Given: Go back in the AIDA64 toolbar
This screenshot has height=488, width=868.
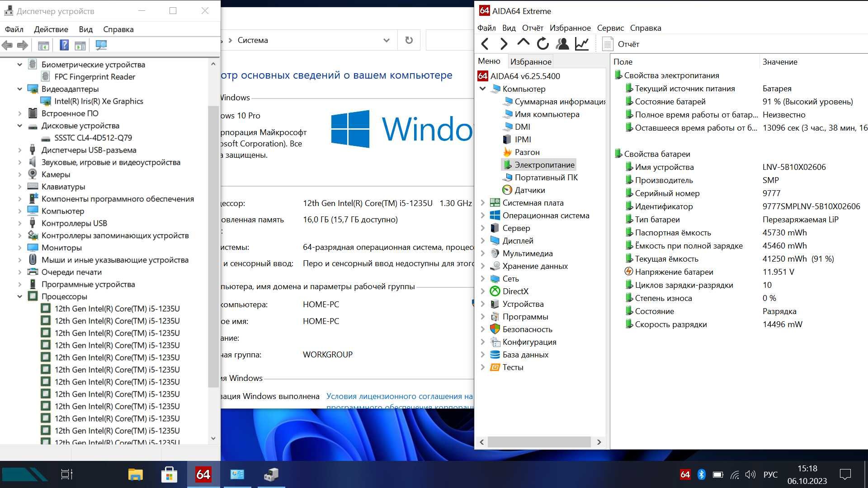Looking at the screenshot, I should click(x=485, y=44).
